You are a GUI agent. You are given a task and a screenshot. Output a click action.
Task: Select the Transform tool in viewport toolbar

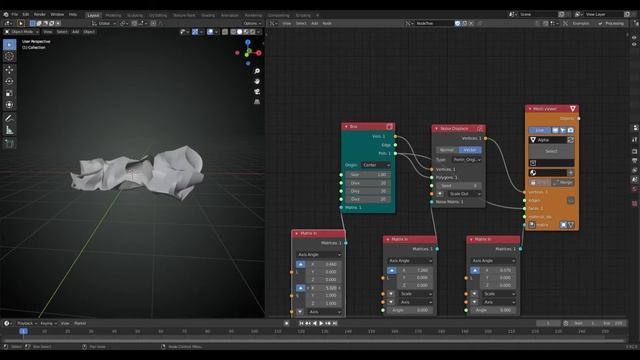pyautogui.click(x=9, y=105)
